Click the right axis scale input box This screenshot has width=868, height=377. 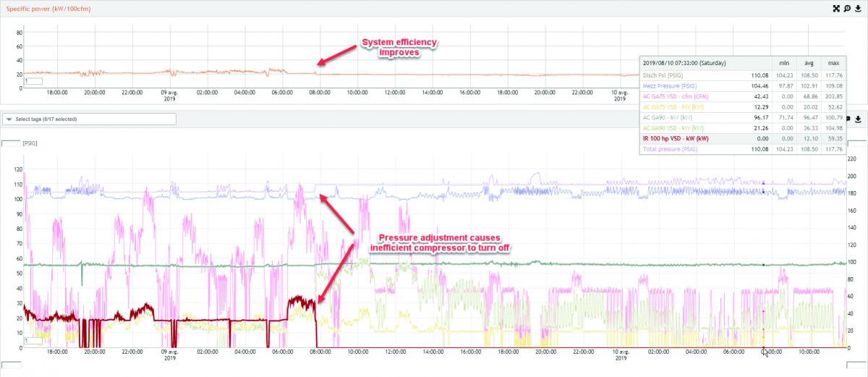tap(856, 143)
